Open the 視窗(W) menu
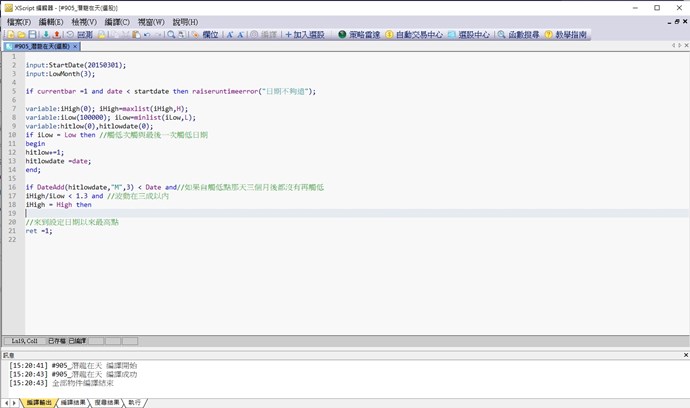The image size is (690, 408). (151, 21)
